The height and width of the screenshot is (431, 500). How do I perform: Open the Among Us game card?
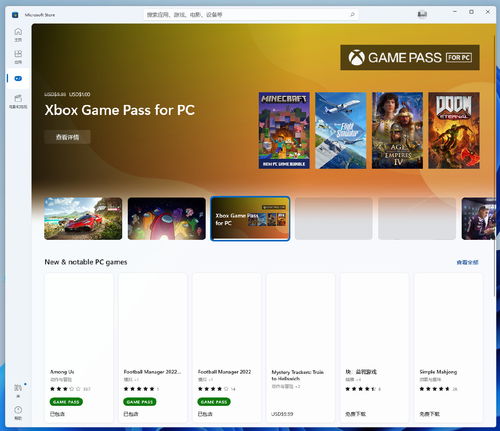[79, 348]
